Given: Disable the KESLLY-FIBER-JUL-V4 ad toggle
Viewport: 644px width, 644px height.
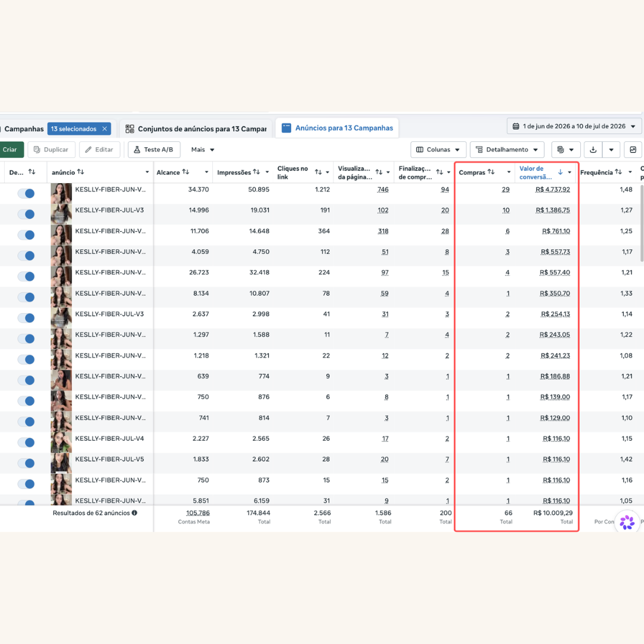Looking at the screenshot, I should point(26,442).
